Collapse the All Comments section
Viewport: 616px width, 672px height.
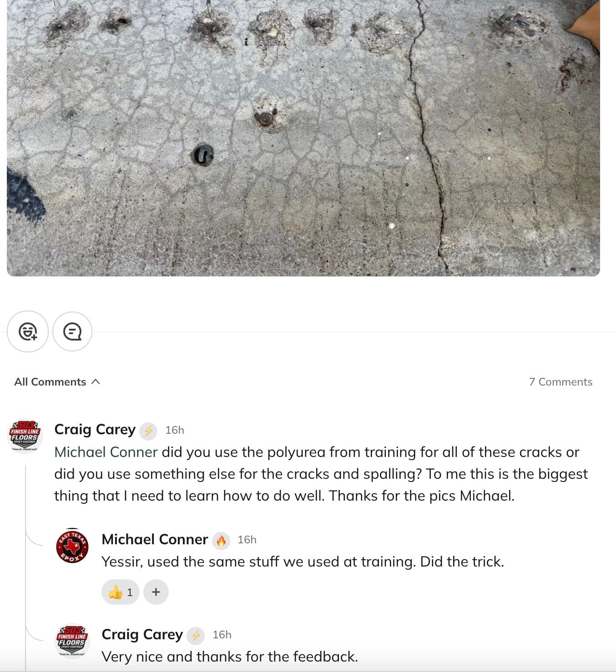click(x=57, y=382)
